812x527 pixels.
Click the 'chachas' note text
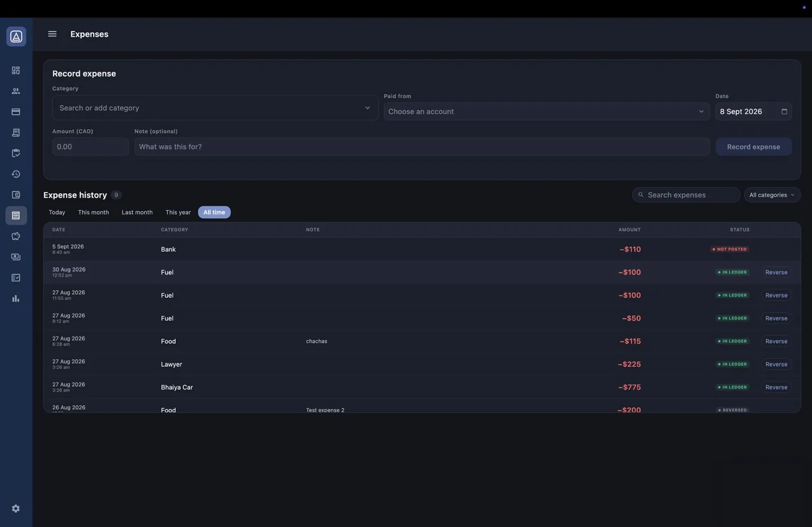(x=316, y=342)
